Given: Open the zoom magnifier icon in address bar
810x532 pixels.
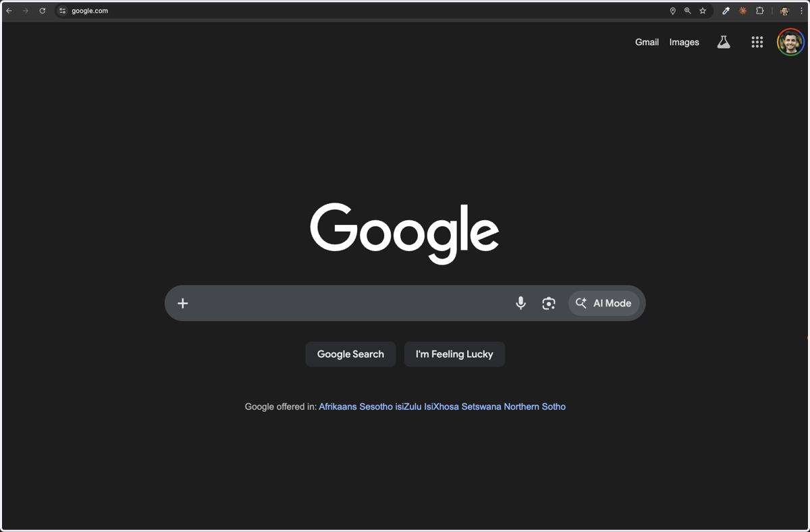Looking at the screenshot, I should coord(688,11).
